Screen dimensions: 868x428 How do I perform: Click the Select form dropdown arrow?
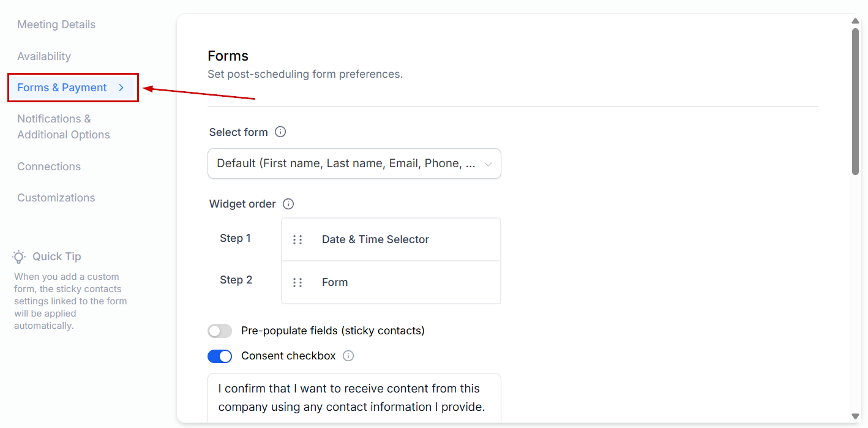click(x=488, y=164)
